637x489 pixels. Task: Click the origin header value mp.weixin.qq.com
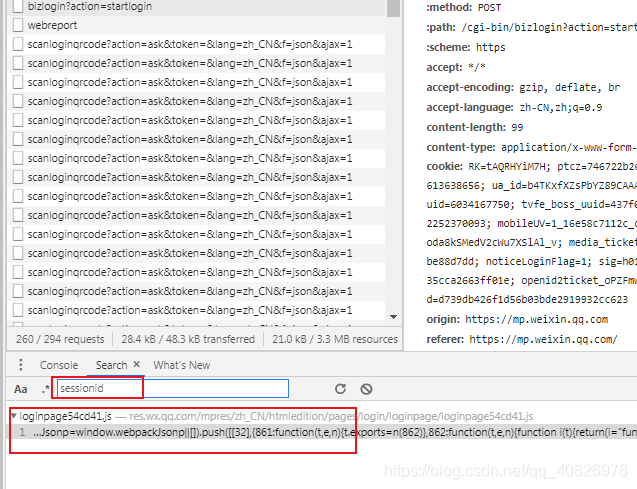536,319
